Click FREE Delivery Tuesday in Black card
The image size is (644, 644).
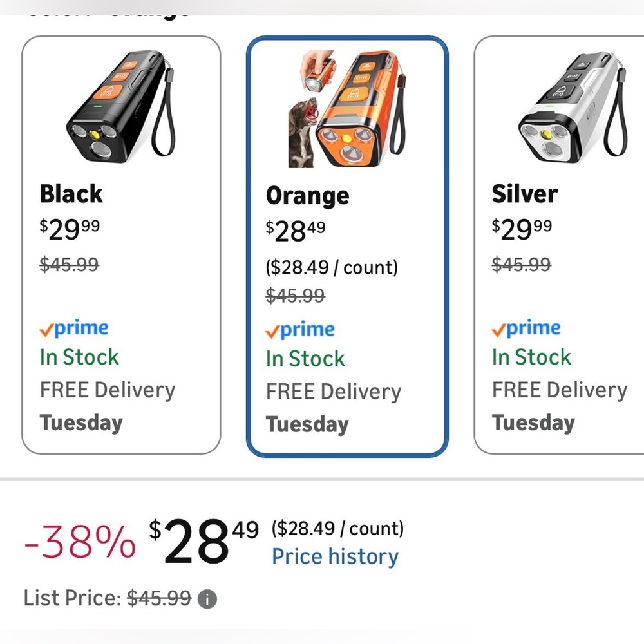click(107, 406)
